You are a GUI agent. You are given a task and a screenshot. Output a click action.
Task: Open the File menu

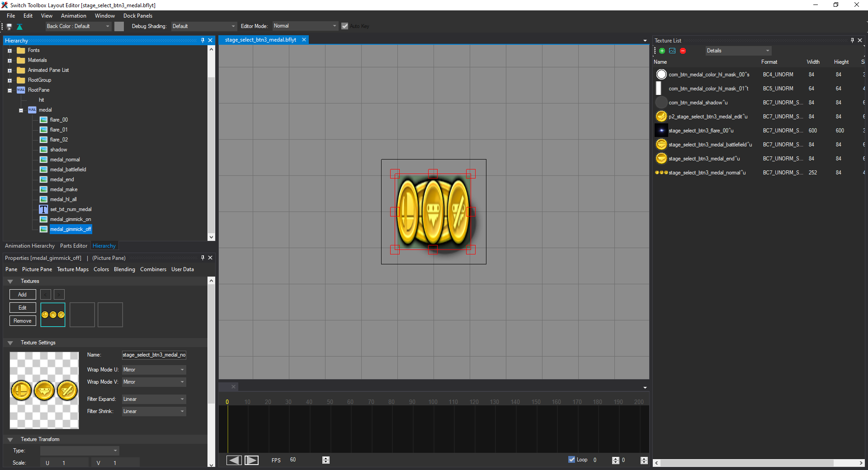pos(11,16)
